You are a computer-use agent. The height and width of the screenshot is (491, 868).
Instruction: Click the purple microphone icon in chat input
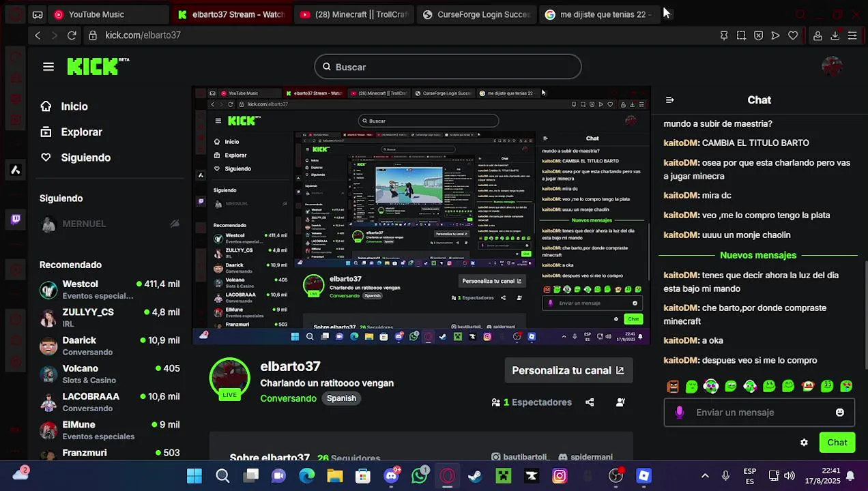(x=680, y=413)
